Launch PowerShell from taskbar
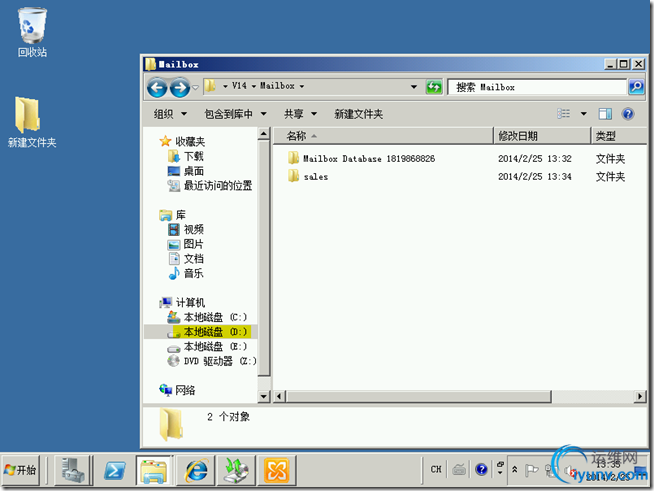Screen dimensions: 654x491 coord(114,470)
